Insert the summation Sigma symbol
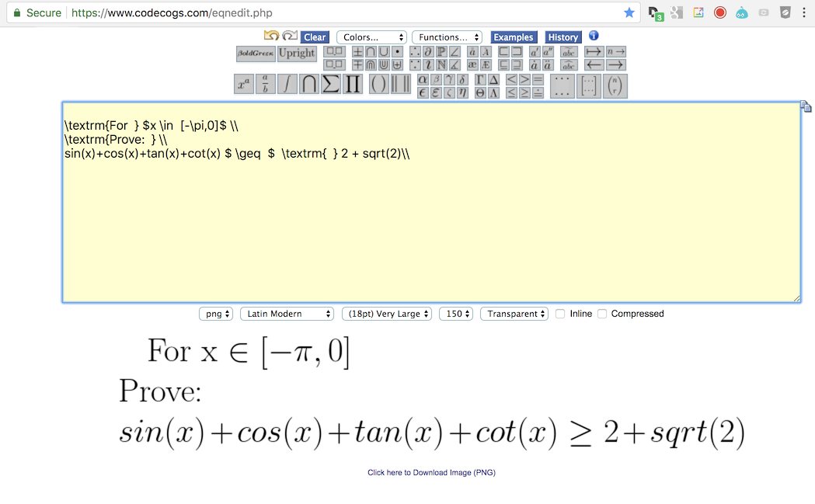This screenshot has width=815, height=504. pyautogui.click(x=330, y=84)
